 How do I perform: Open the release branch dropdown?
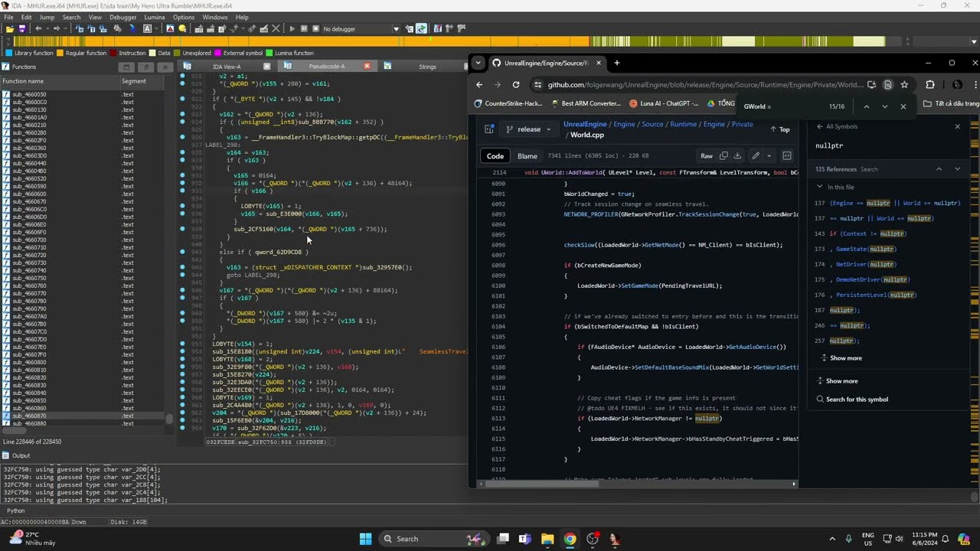click(x=528, y=129)
